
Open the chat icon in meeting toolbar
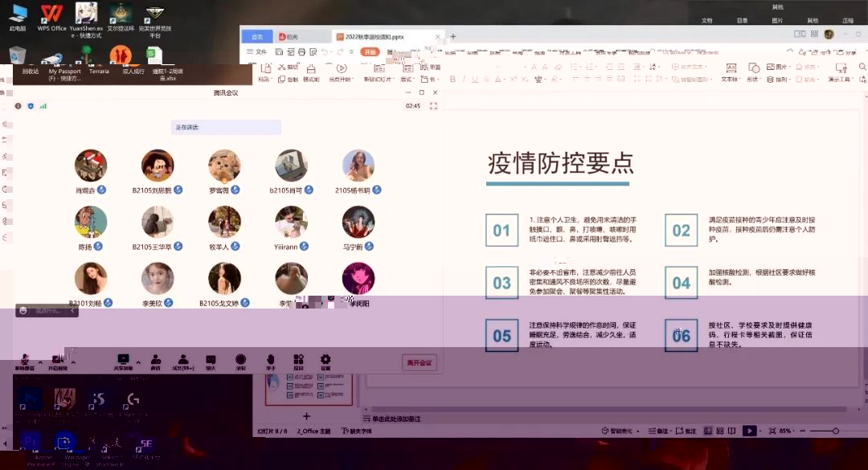tap(211, 362)
